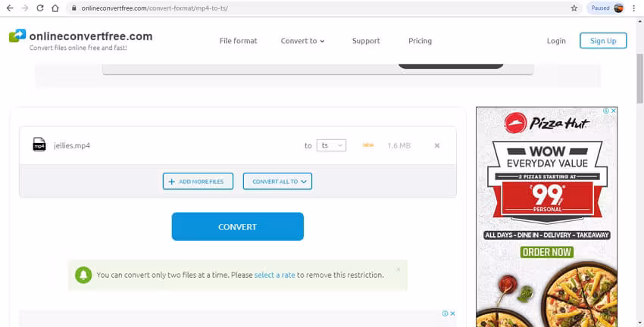The width and height of the screenshot is (644, 327).
Task: Click the 1.6 MB file size
Action: [x=399, y=145]
